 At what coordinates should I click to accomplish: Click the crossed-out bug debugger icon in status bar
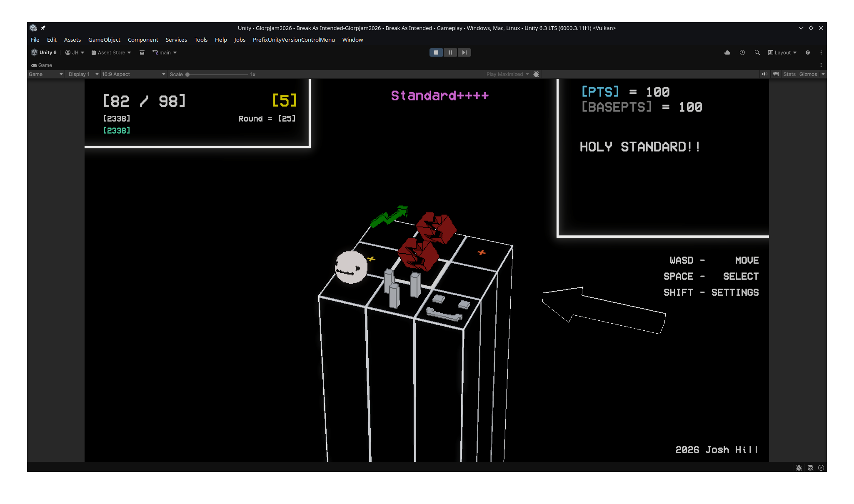[799, 468]
